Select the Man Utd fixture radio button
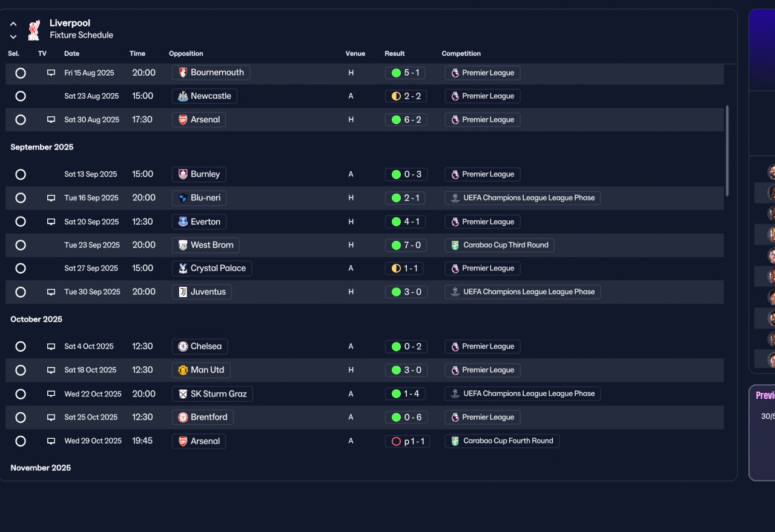This screenshot has height=532, width=775. pos(21,370)
